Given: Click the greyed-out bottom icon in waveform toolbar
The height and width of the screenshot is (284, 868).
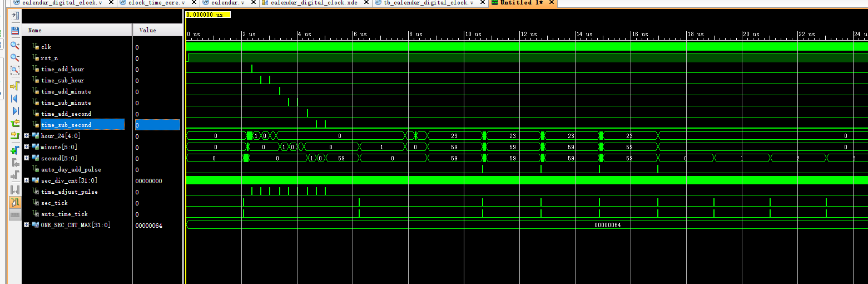Looking at the screenshot, I should coord(15,215).
